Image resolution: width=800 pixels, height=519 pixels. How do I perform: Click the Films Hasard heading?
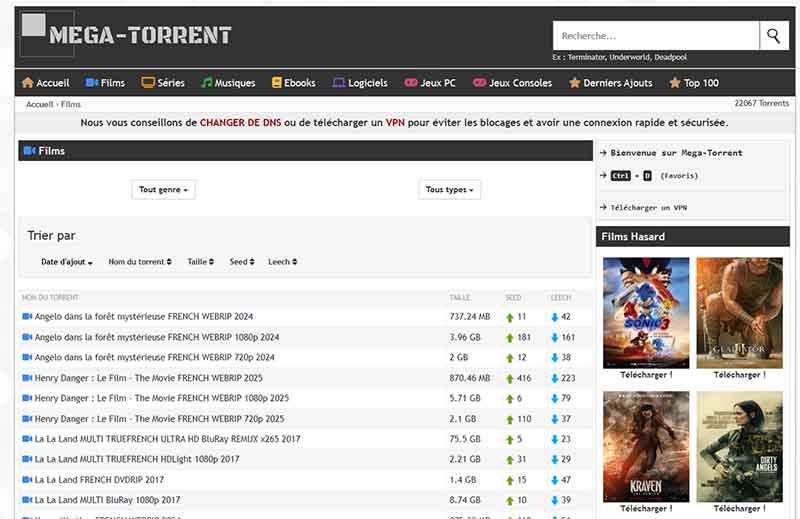[x=633, y=237]
